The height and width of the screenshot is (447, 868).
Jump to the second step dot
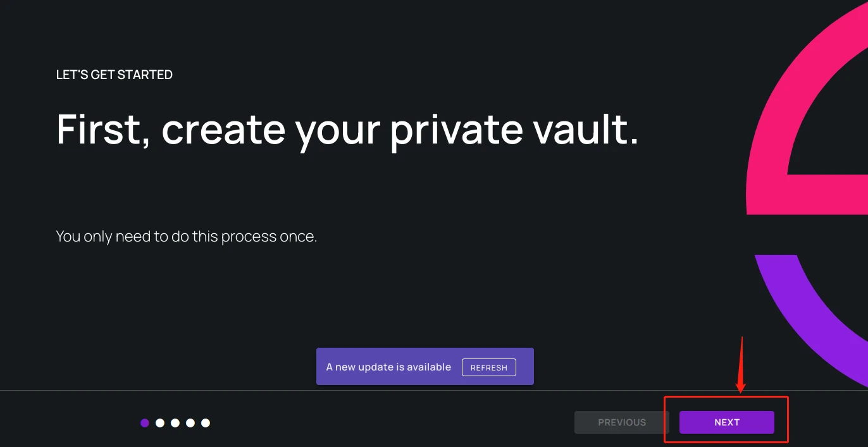160,423
